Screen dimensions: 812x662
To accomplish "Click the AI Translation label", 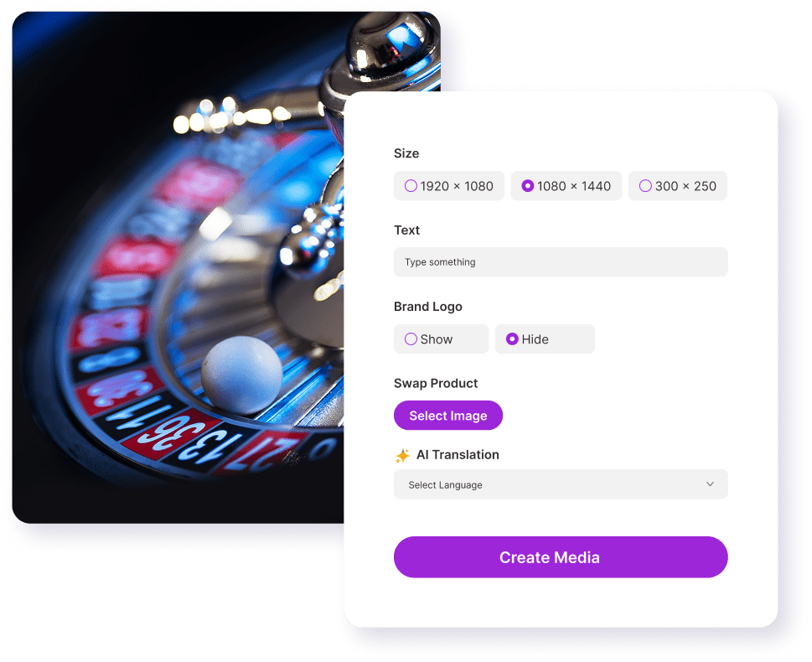I will [458, 455].
